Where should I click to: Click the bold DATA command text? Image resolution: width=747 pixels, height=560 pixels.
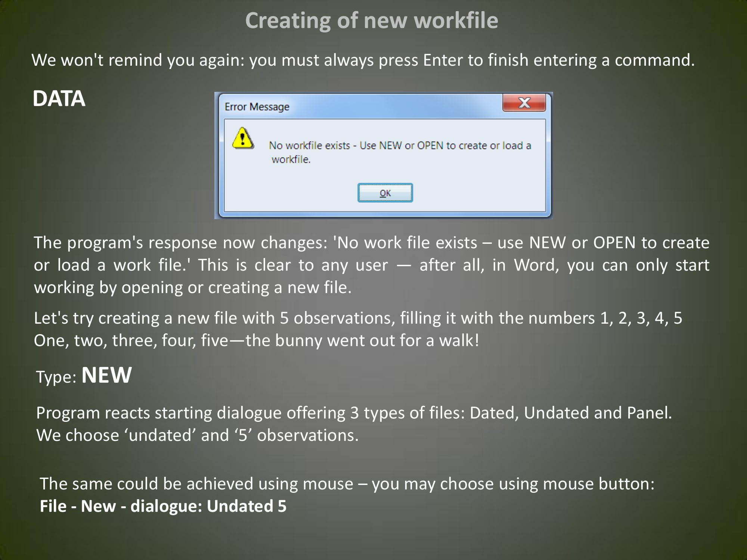tap(59, 99)
